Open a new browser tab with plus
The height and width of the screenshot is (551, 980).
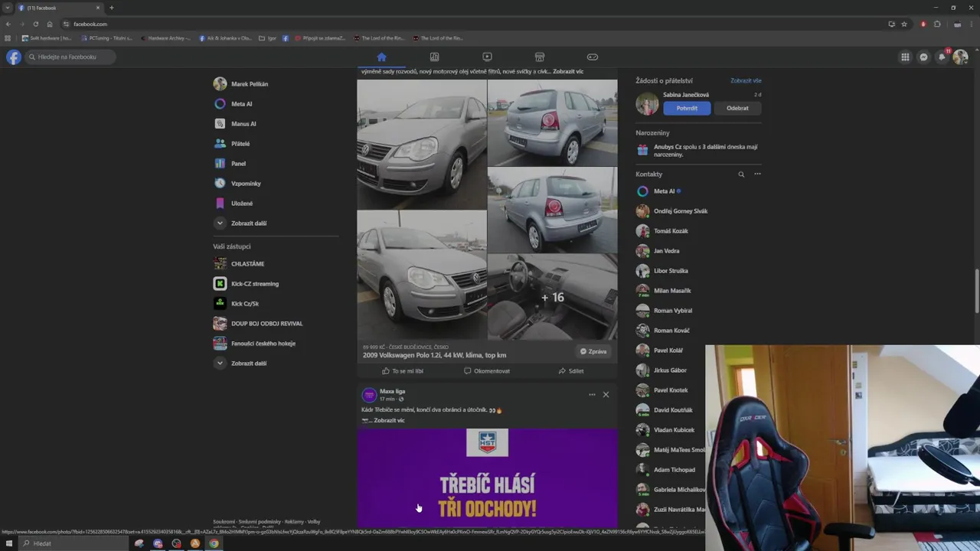(x=111, y=8)
